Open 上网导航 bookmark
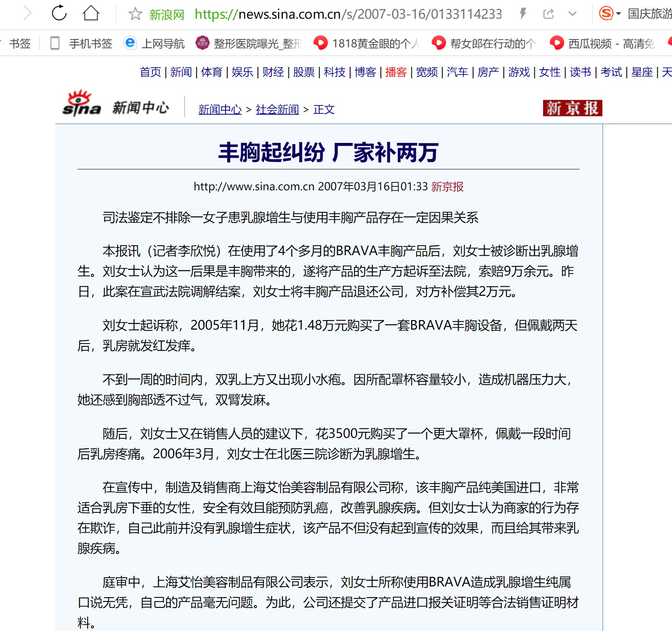672x631 pixels. [x=163, y=43]
